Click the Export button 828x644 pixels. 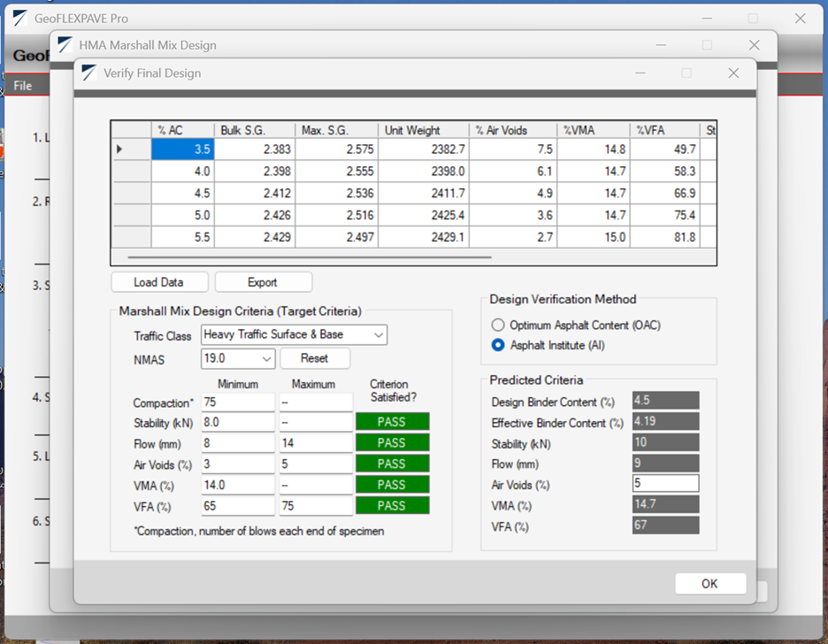(x=263, y=282)
